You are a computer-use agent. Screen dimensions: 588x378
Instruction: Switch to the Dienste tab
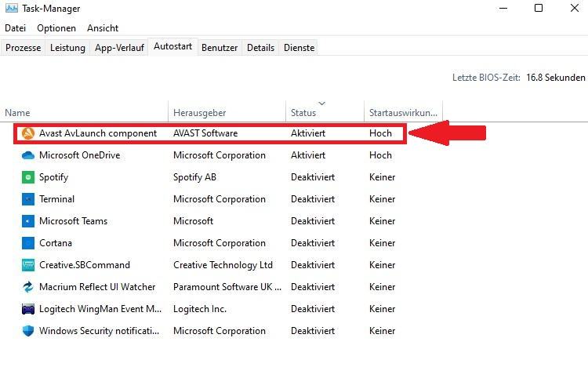coord(299,48)
